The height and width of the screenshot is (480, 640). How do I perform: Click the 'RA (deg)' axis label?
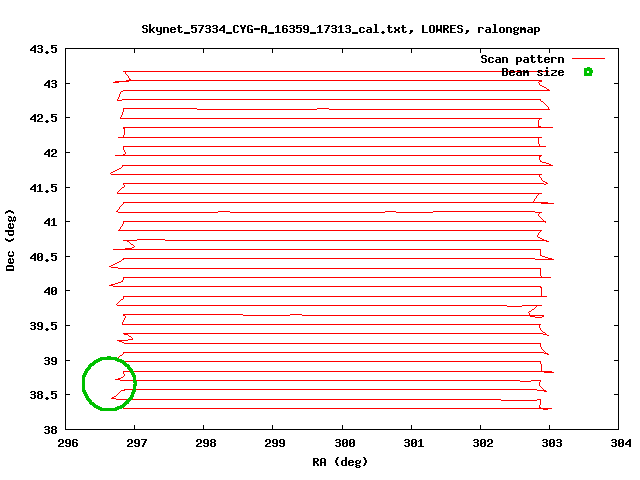point(340,462)
